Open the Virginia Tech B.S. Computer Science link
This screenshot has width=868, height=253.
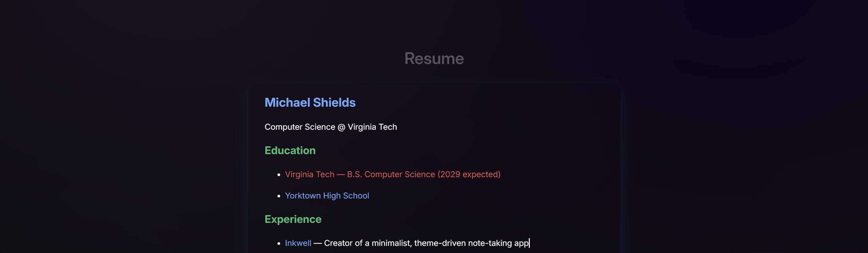392,174
